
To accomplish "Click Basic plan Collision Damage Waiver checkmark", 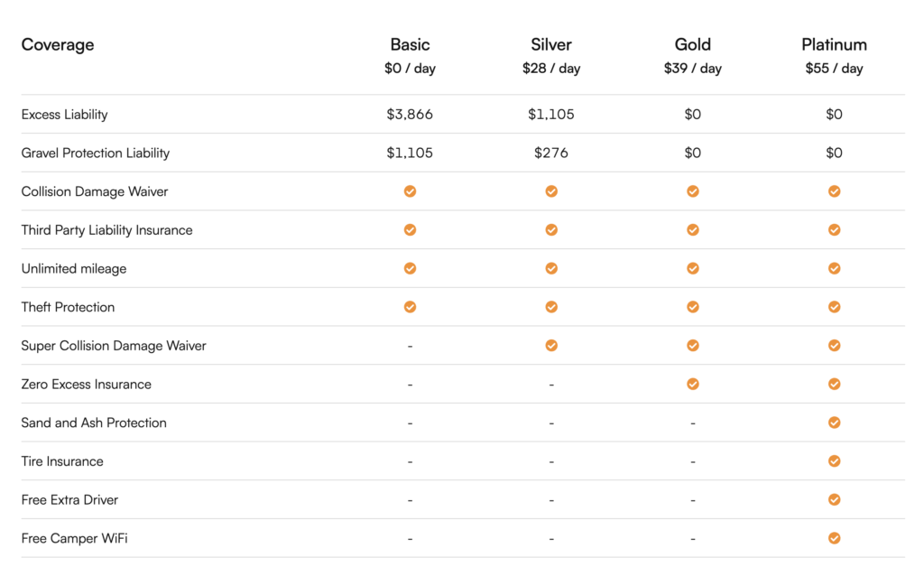I will point(410,191).
